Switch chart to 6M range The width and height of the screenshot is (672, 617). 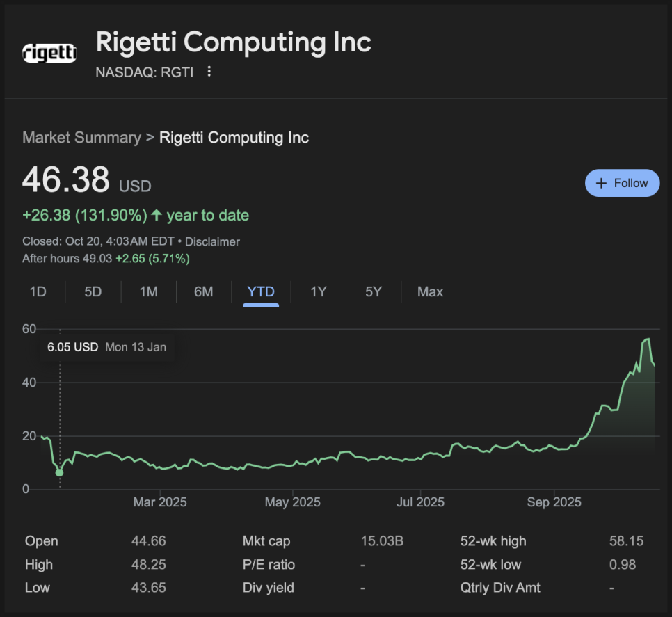204,291
